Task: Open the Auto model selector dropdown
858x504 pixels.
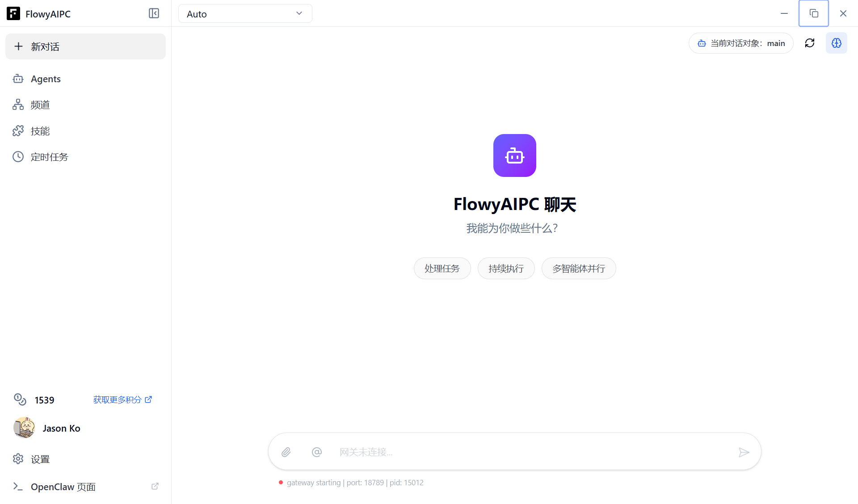Action: (x=245, y=13)
